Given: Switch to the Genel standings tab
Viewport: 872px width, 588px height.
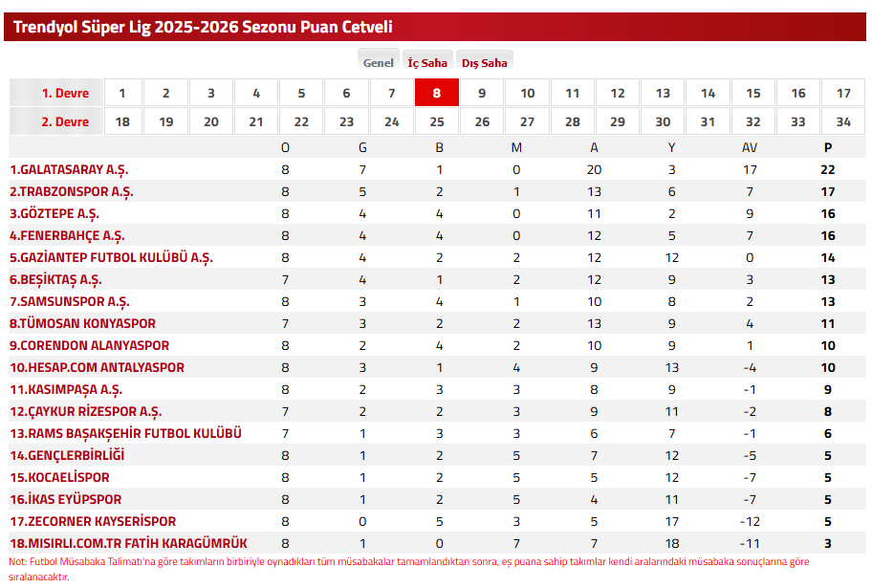Looking at the screenshot, I should (x=379, y=63).
